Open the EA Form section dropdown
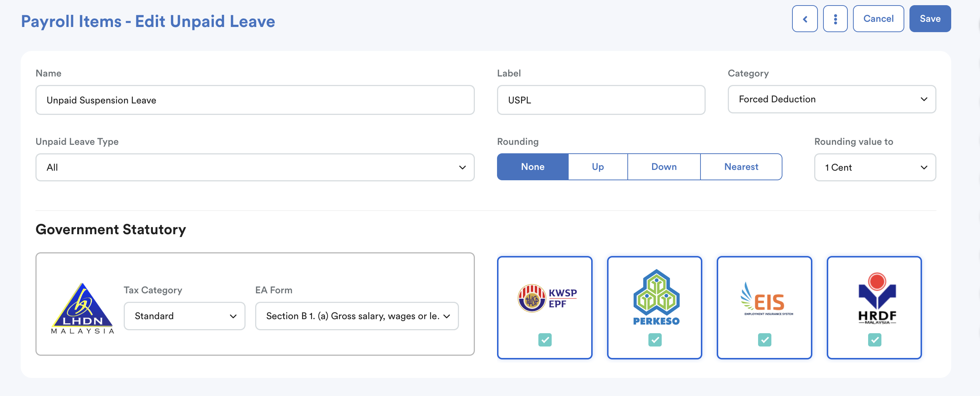 [357, 316]
